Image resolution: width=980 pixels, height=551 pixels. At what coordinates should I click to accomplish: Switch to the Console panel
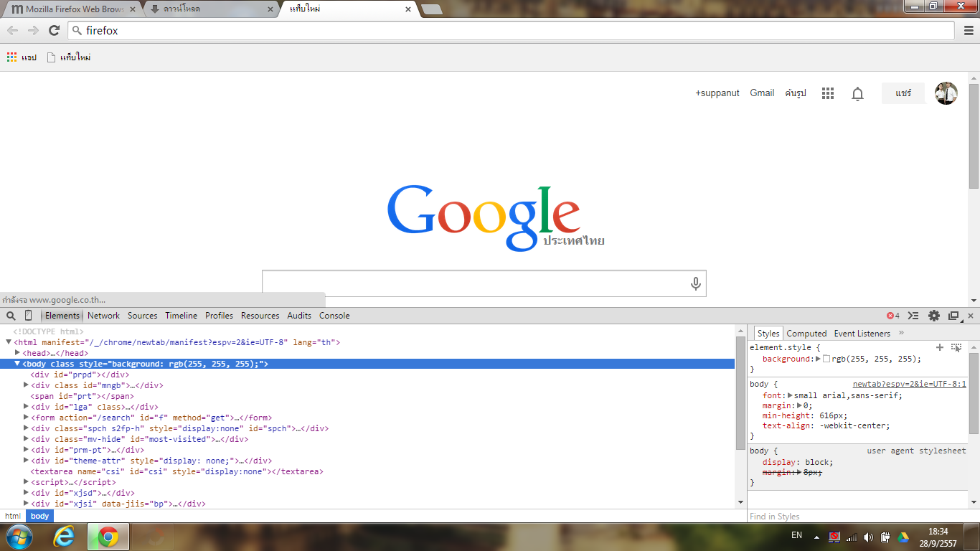point(335,316)
